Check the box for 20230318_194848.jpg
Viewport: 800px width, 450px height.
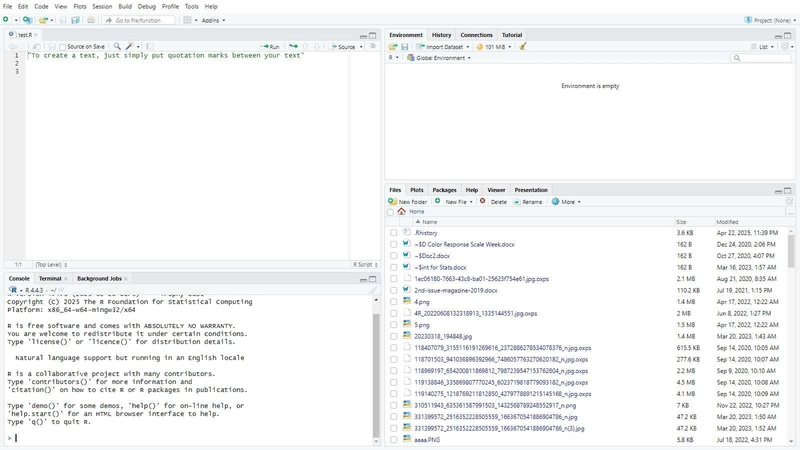[393, 336]
